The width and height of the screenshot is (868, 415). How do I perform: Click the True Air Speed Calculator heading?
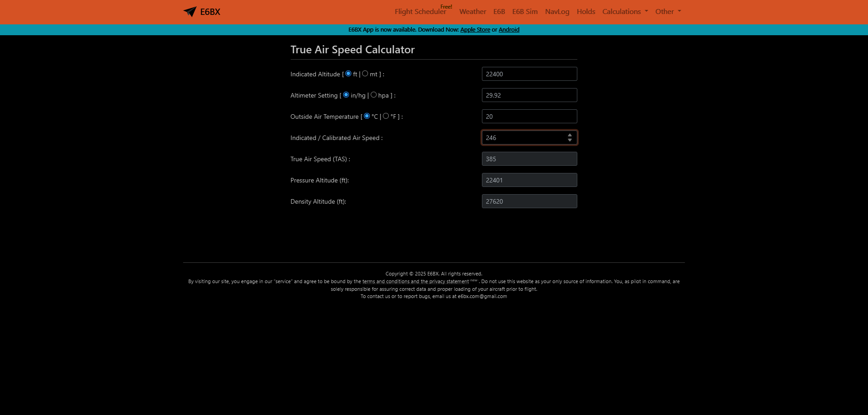(353, 50)
